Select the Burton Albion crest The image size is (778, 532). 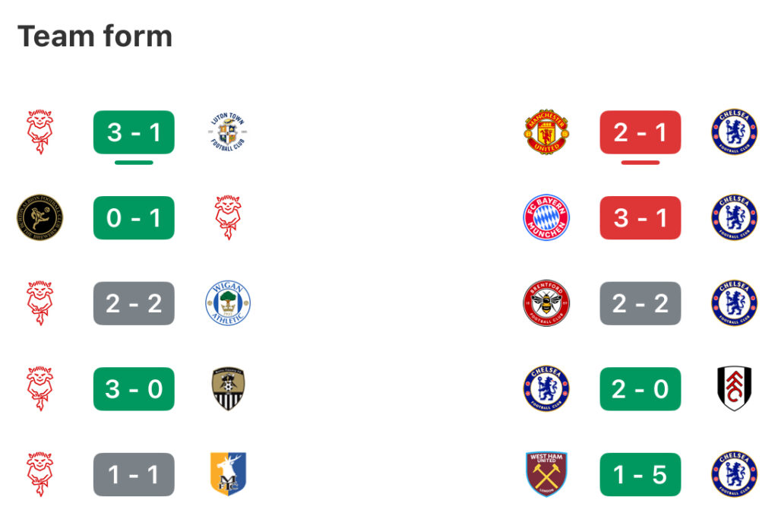(40, 218)
